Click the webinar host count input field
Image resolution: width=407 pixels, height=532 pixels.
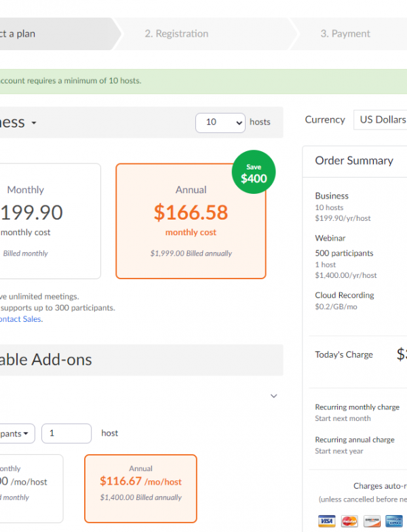click(66, 433)
